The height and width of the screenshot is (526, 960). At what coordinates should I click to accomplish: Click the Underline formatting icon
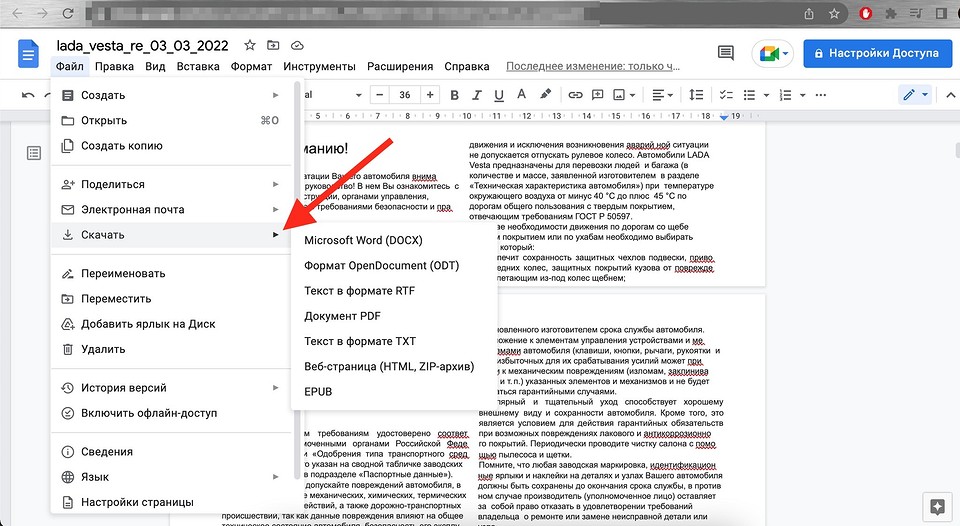[x=499, y=95]
